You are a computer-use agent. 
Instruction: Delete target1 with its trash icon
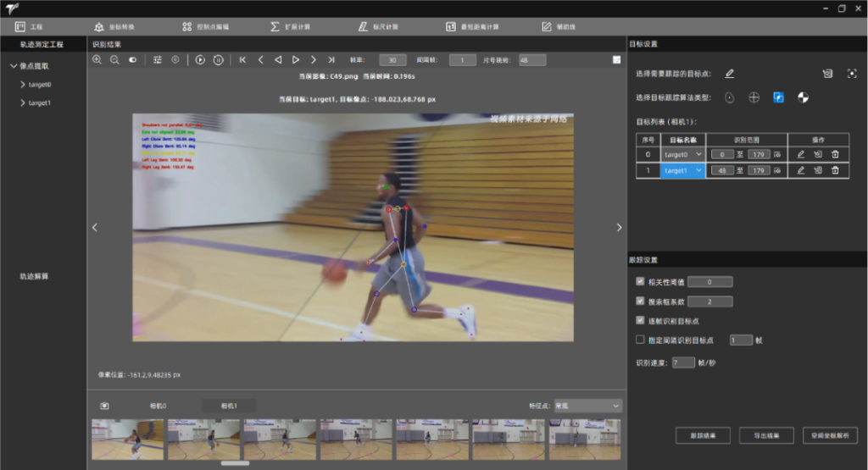click(835, 170)
